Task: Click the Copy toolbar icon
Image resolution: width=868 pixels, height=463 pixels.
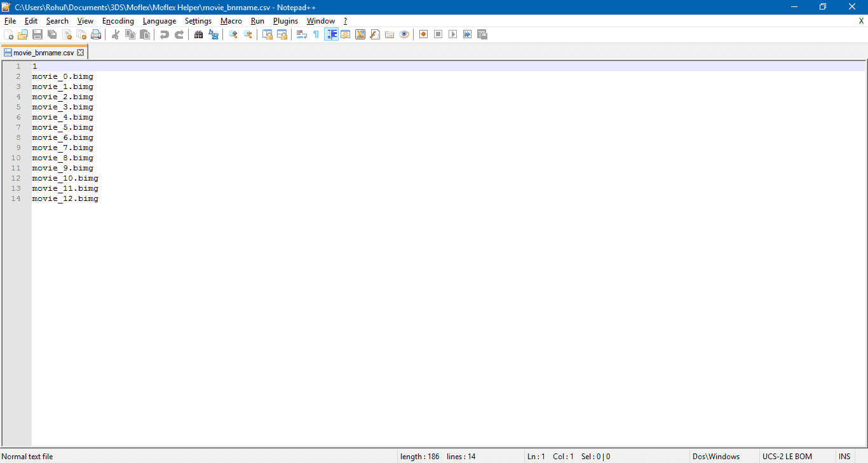Action: tap(130, 34)
